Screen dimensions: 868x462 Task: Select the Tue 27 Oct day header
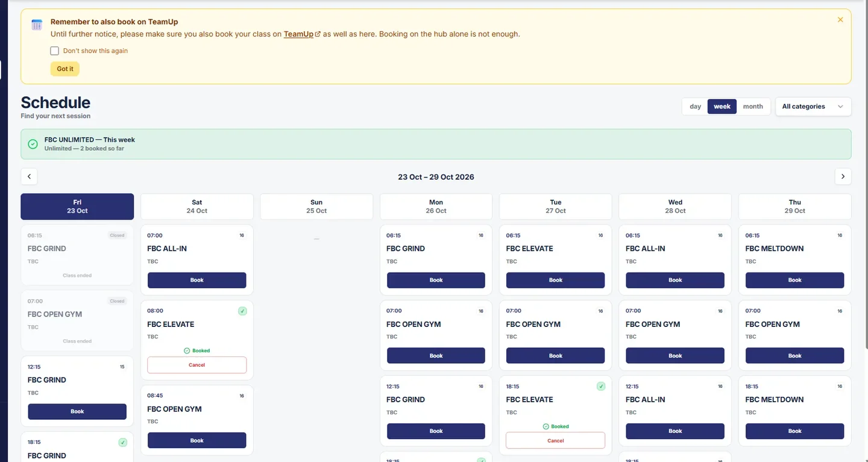(556, 206)
